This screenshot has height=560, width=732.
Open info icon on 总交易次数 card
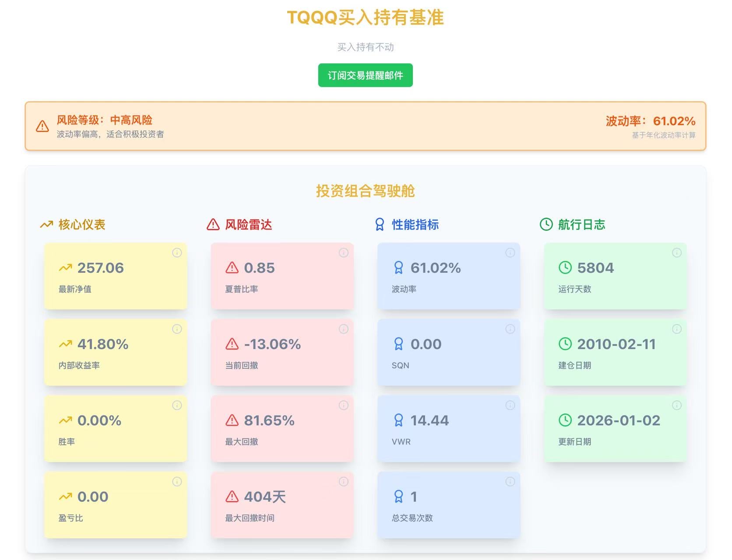click(x=510, y=482)
